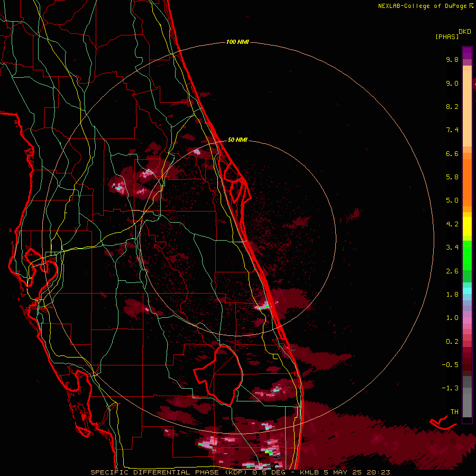Viewport: 476px width, 476px height.
Task: Pick the yellow segment of the color bar
Action: (x=467, y=226)
